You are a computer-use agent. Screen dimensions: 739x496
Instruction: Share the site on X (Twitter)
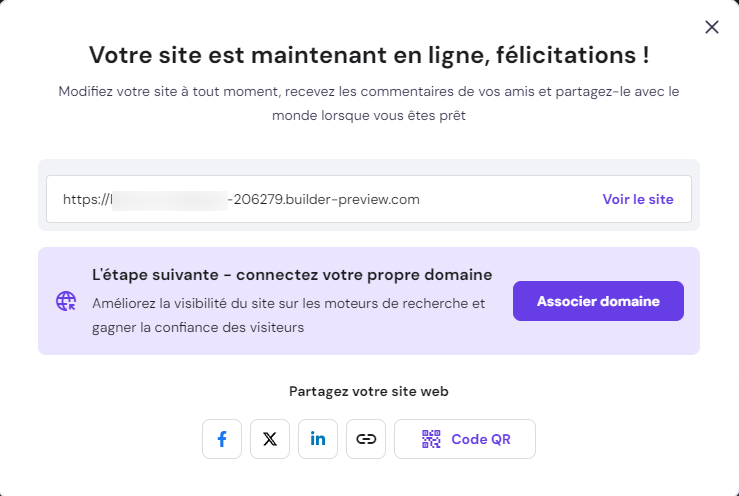(270, 439)
